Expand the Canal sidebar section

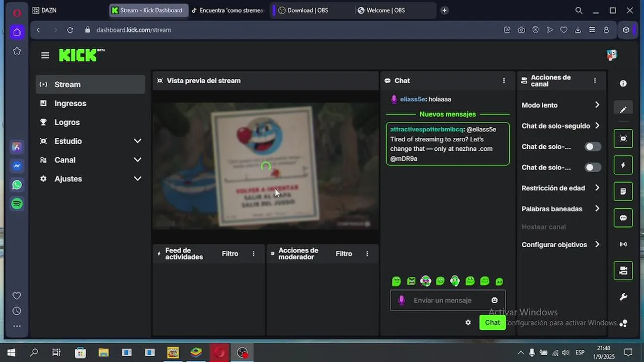[91, 160]
